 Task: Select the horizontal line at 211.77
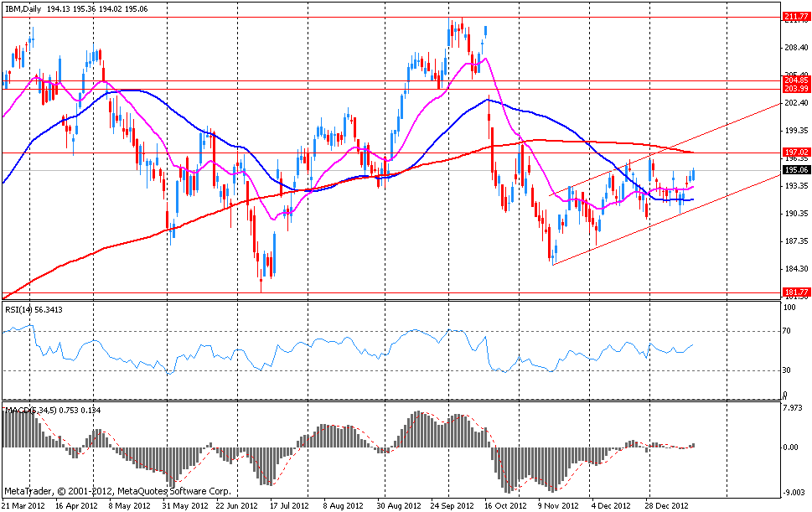(x=391, y=17)
